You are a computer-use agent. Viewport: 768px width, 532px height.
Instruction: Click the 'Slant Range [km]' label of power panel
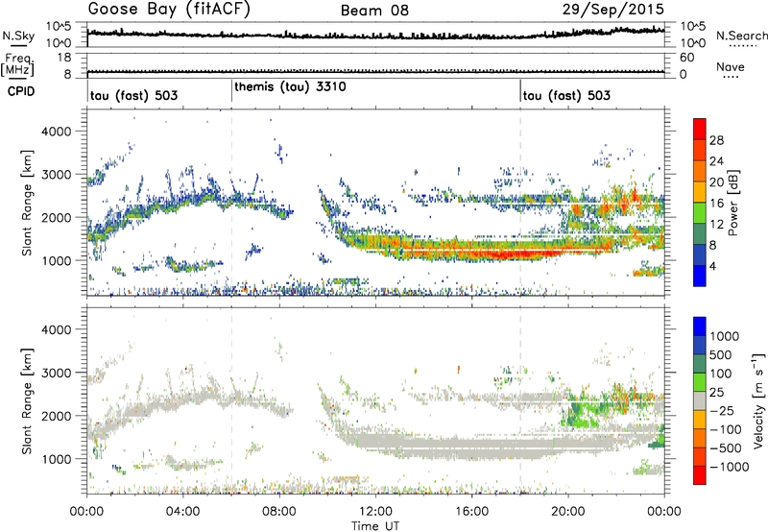tap(27, 203)
